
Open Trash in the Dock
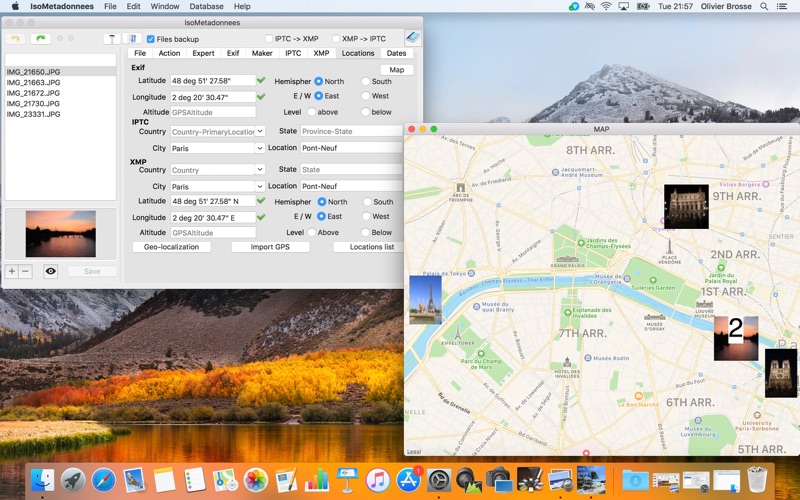(x=757, y=480)
